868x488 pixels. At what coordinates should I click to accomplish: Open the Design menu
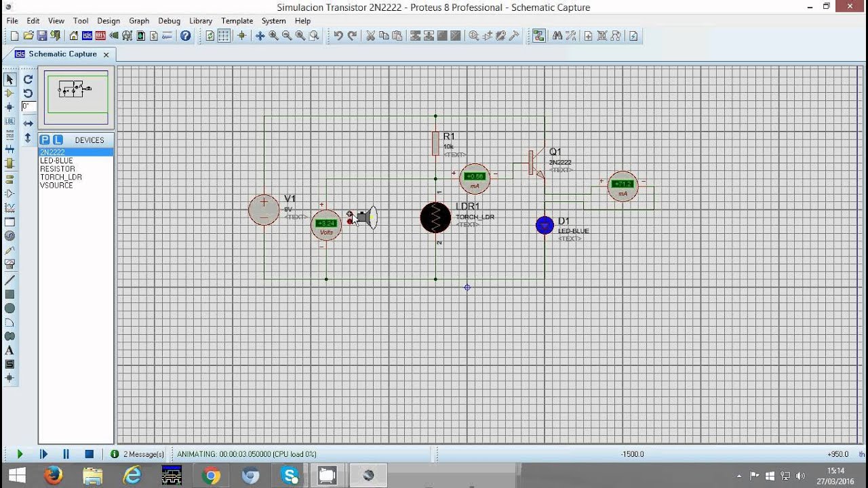pyautogui.click(x=108, y=21)
